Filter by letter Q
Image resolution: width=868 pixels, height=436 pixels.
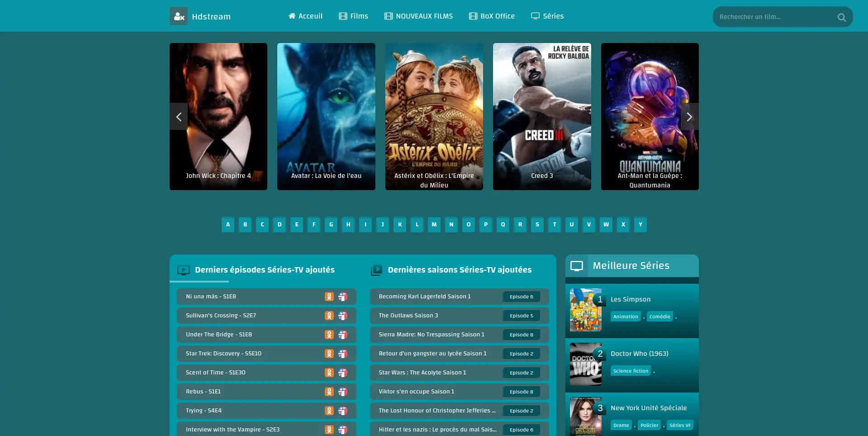(503, 225)
